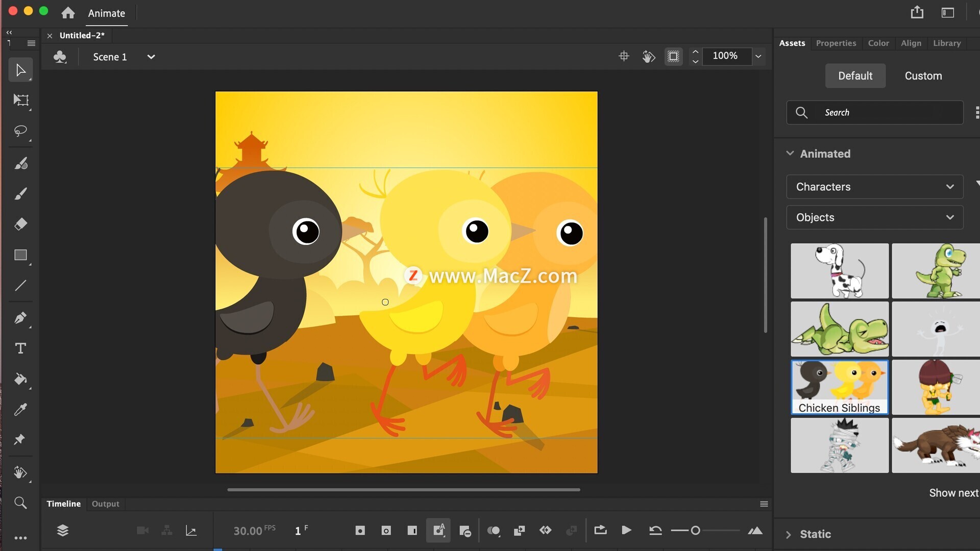Select the Zoom magnifier tool
Viewport: 980px width, 551px height.
[20, 503]
